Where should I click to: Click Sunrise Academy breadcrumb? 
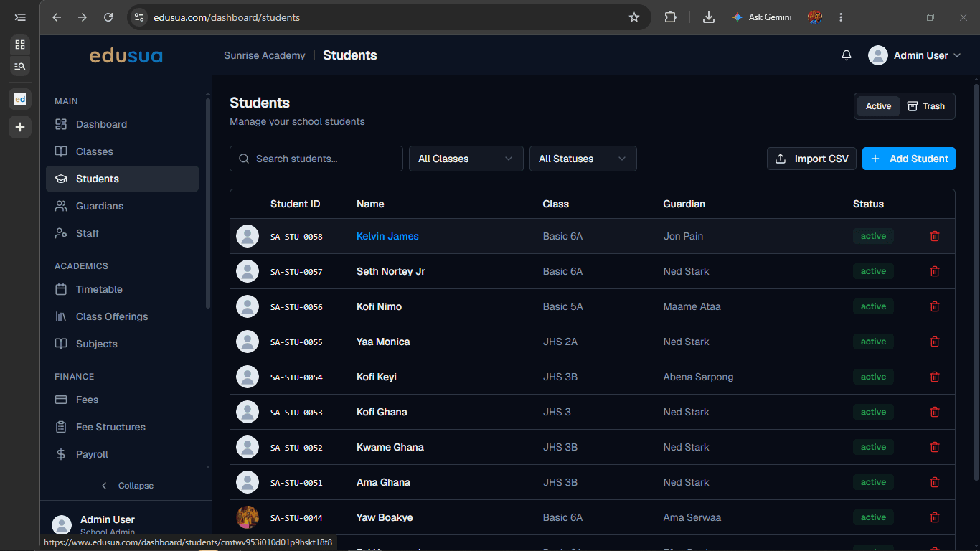pyautogui.click(x=264, y=55)
